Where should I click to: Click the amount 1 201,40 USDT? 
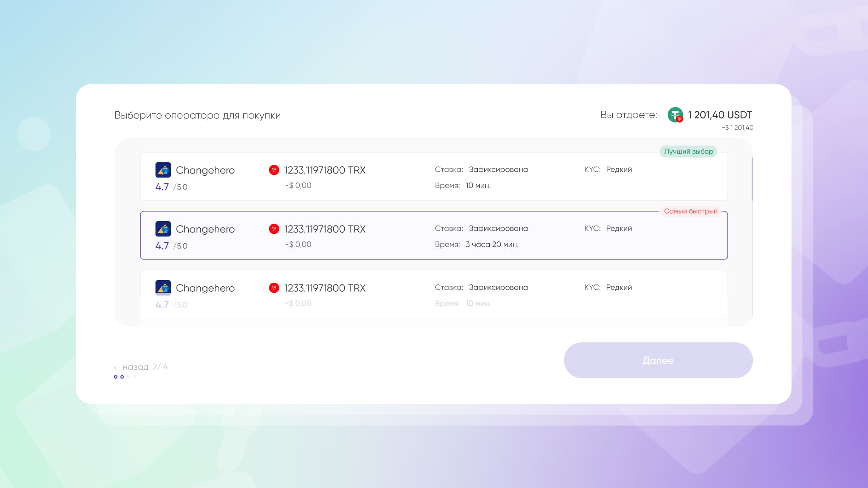click(x=720, y=115)
